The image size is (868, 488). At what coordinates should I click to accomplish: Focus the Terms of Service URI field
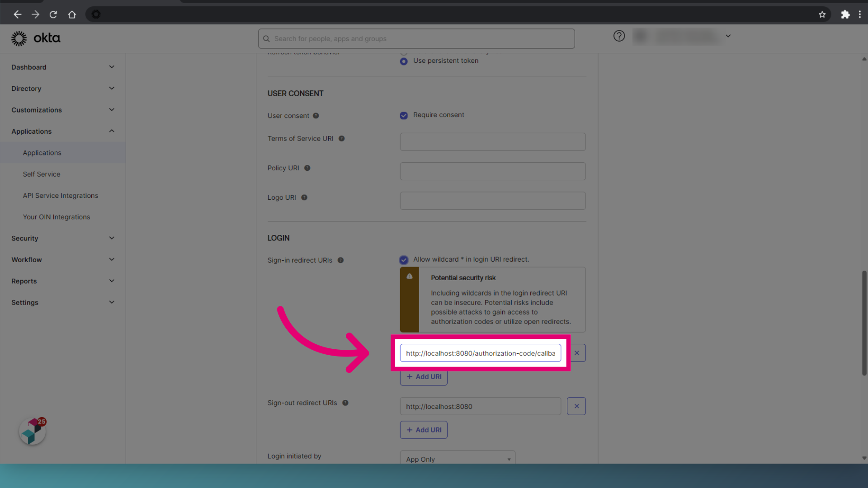[x=493, y=142]
